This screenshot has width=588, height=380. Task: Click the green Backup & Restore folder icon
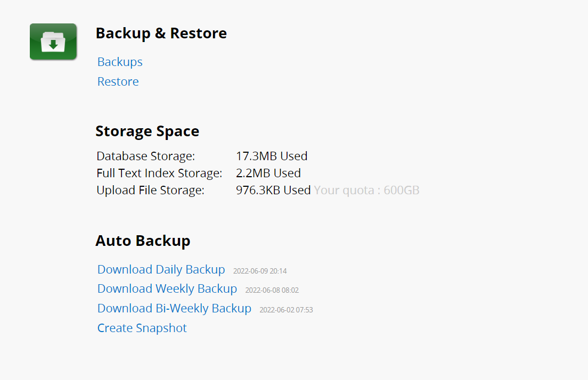tap(53, 42)
